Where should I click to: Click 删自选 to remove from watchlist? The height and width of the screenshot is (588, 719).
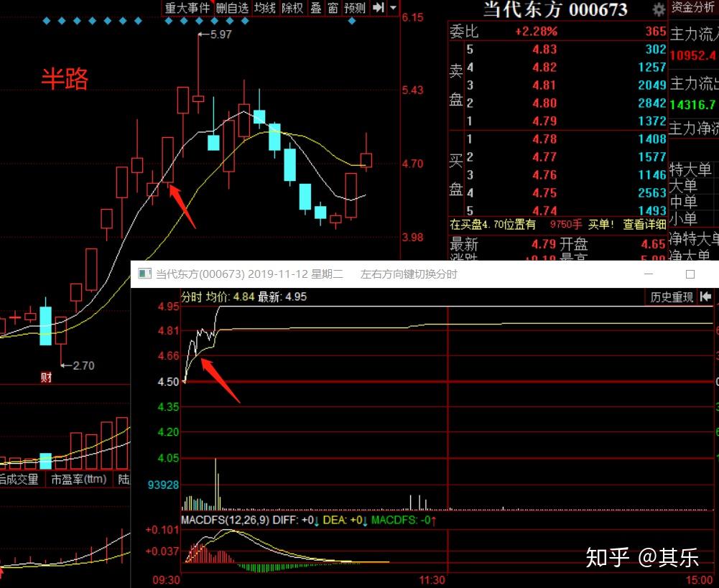click(x=233, y=8)
